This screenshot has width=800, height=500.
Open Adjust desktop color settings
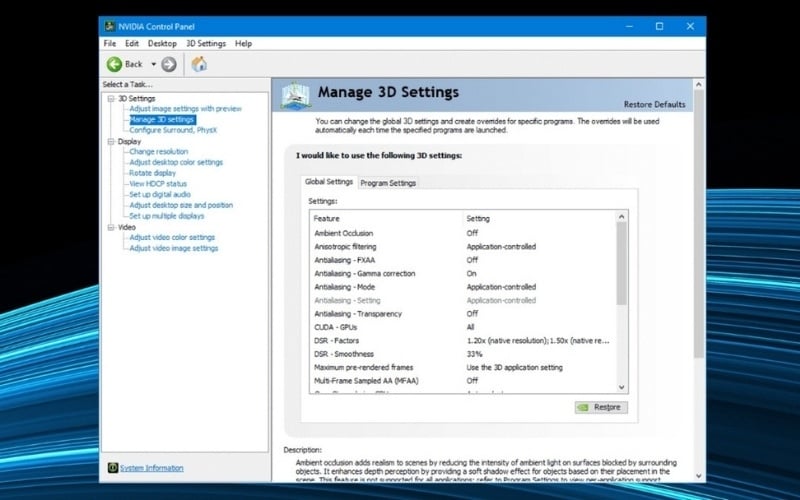[x=176, y=162]
